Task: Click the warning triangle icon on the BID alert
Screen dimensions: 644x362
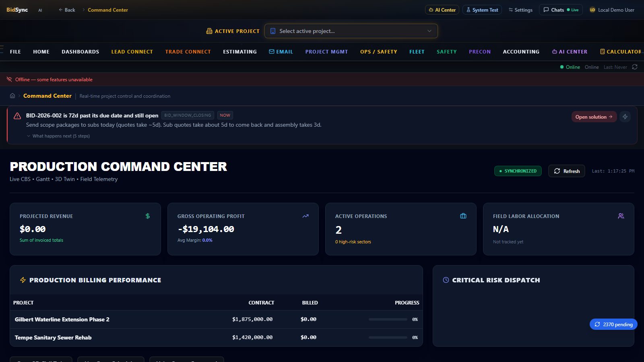Action: point(17,116)
